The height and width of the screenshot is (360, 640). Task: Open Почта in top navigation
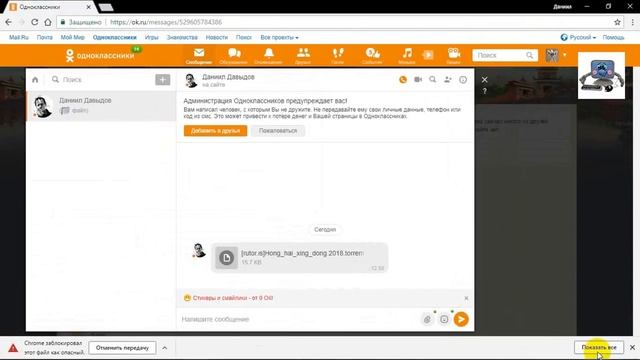coord(44,38)
